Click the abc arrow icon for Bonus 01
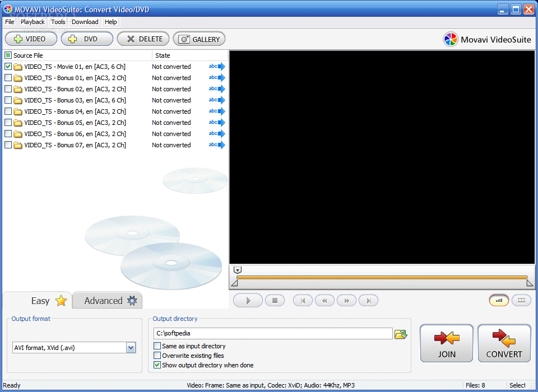This screenshot has width=538, height=392. click(x=217, y=78)
